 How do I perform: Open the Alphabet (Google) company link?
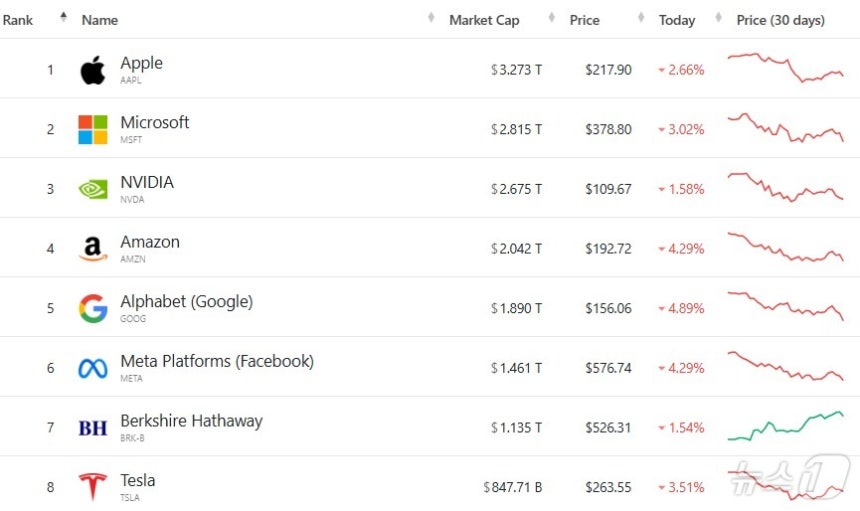(186, 302)
